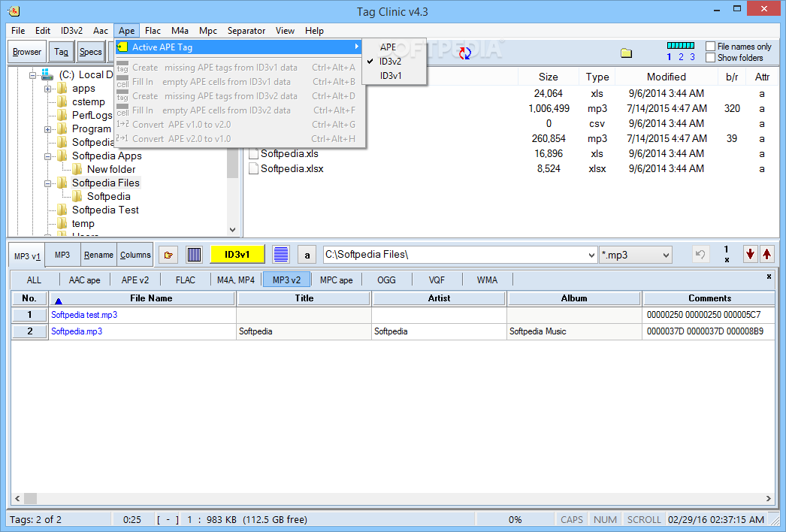Switch to the WMA format tab
Viewport: 786px width, 532px height.
tap(487, 280)
